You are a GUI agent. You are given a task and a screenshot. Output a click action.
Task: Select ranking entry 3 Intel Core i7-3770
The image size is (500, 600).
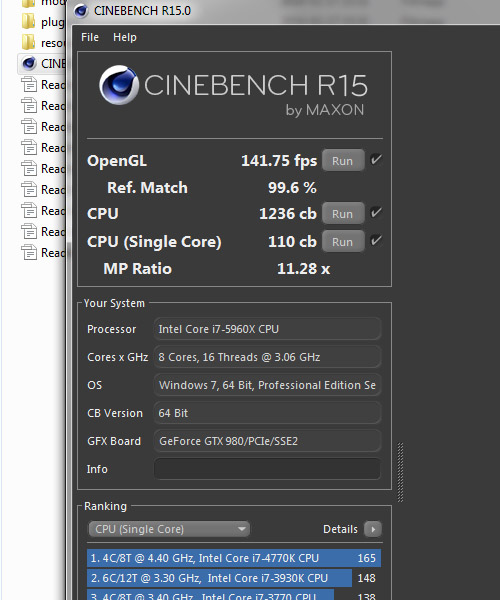click(234, 595)
